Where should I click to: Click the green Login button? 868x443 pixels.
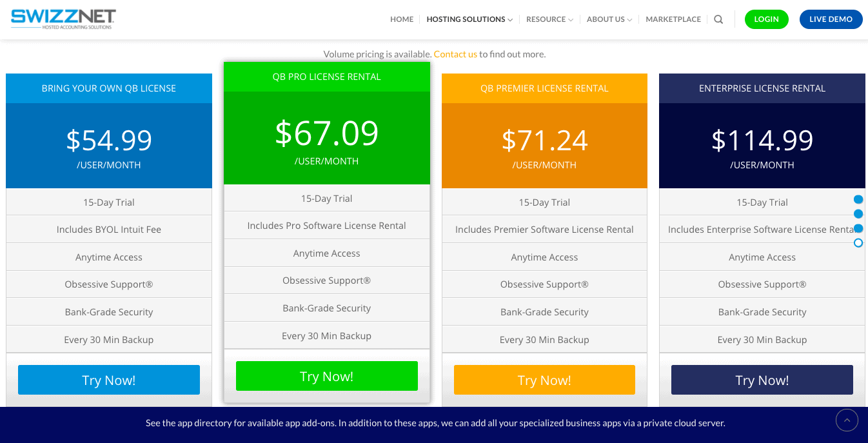767,19
